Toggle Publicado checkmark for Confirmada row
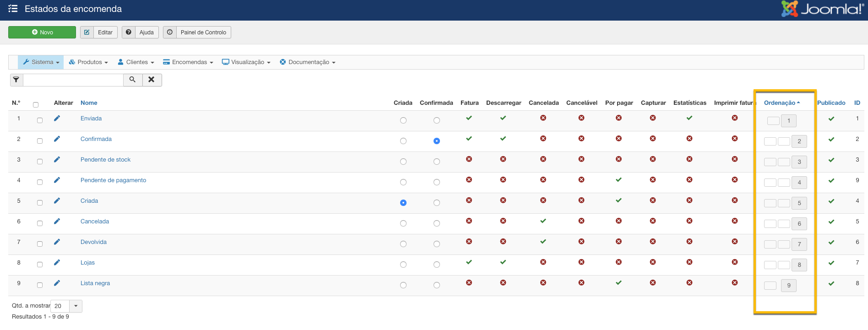868x330 pixels. [x=831, y=139]
